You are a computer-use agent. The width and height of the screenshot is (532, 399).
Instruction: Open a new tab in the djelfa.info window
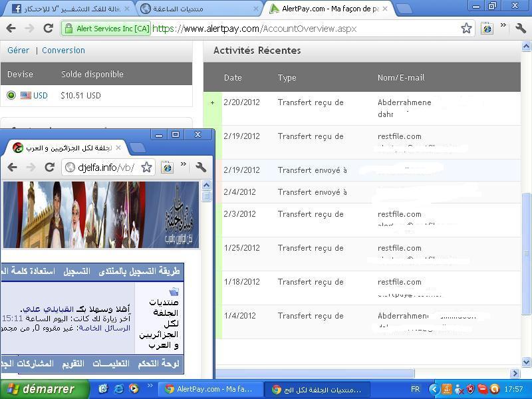coord(138,148)
